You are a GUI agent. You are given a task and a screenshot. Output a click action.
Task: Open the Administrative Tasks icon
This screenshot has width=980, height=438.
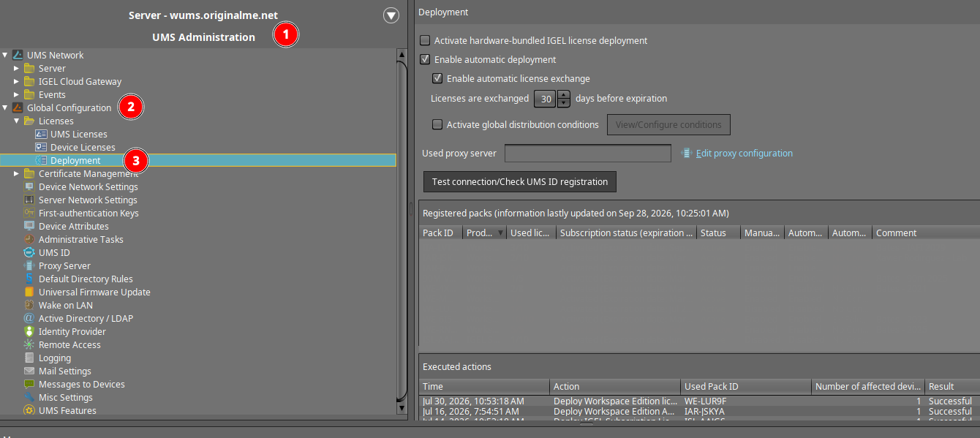point(29,240)
